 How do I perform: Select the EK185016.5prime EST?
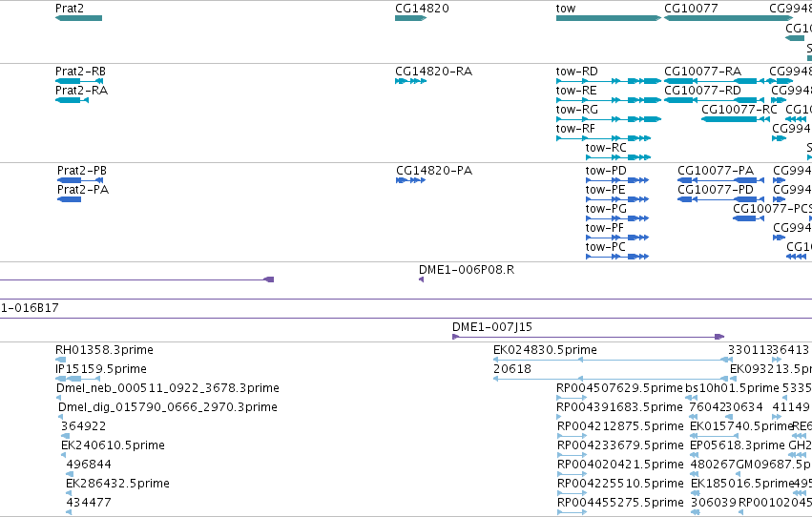[x=695, y=493]
